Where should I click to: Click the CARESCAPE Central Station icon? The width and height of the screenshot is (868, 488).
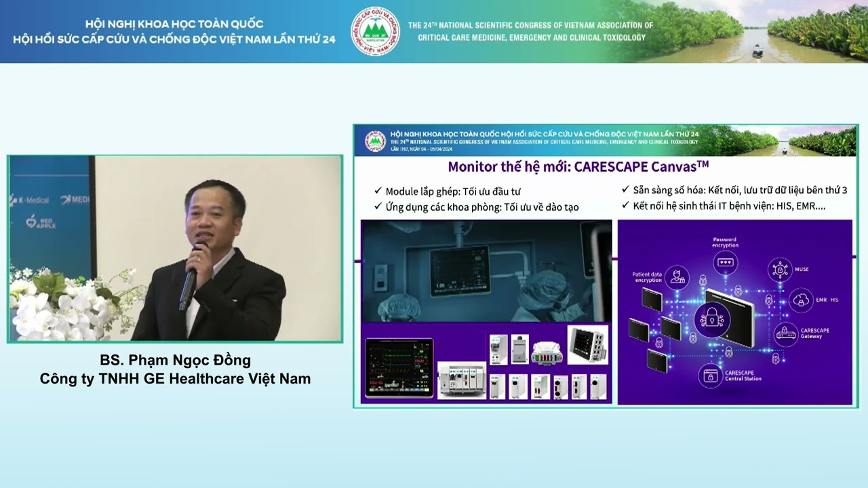pyautogui.click(x=711, y=375)
